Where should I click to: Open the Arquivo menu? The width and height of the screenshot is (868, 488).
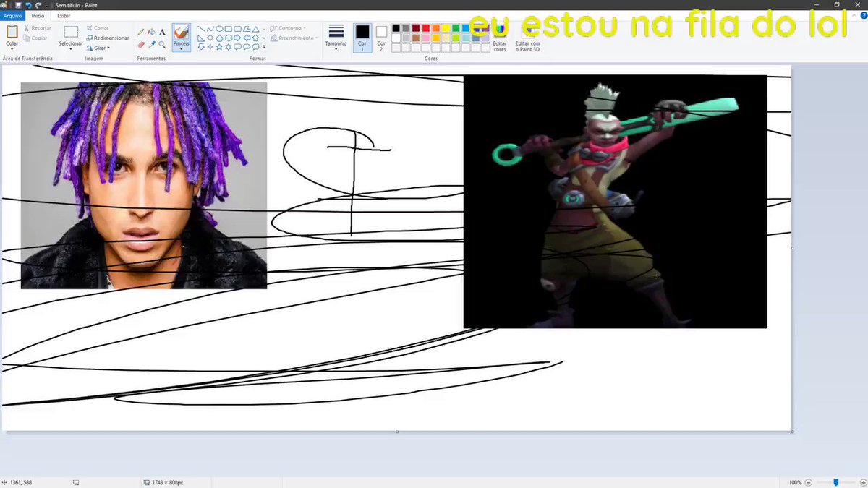tap(13, 15)
